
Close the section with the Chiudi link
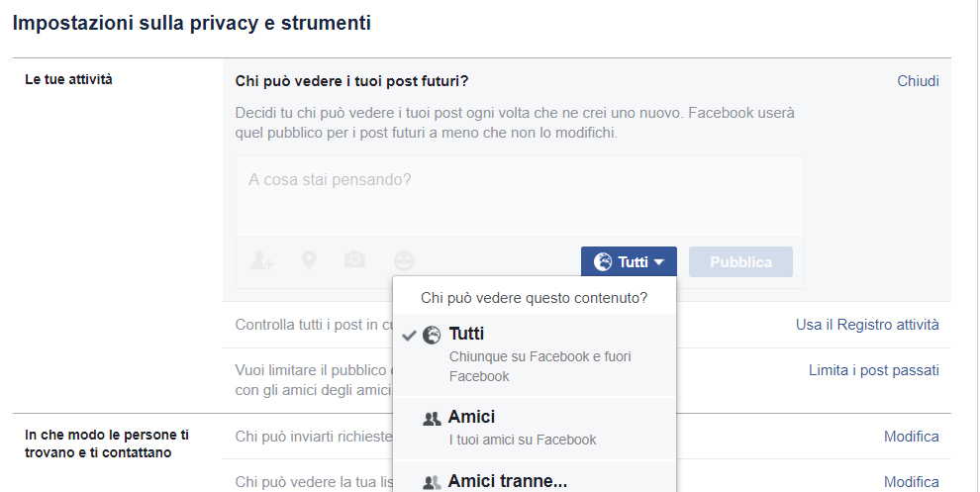pos(918,81)
